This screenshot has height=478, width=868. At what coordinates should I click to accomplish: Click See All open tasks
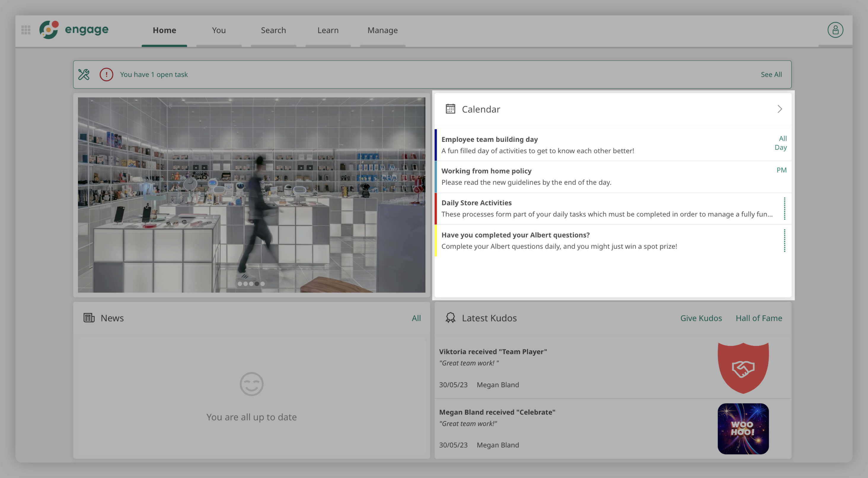[771, 74]
